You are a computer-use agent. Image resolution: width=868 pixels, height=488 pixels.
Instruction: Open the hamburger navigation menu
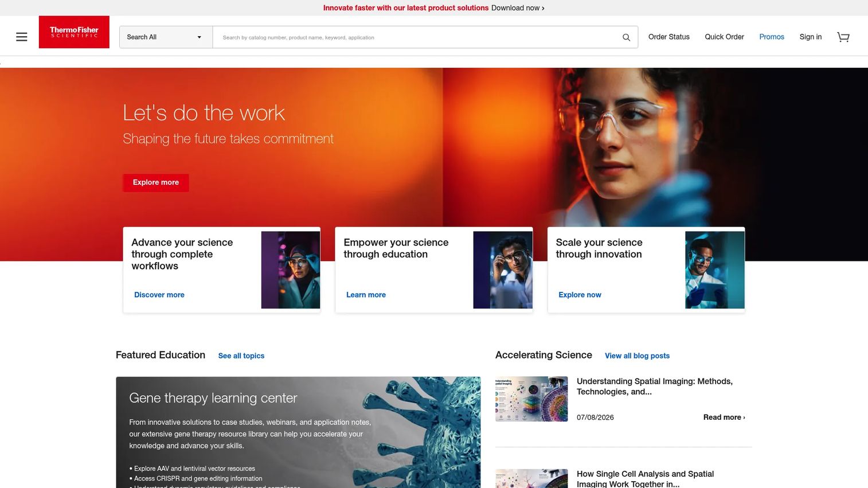[x=22, y=37]
